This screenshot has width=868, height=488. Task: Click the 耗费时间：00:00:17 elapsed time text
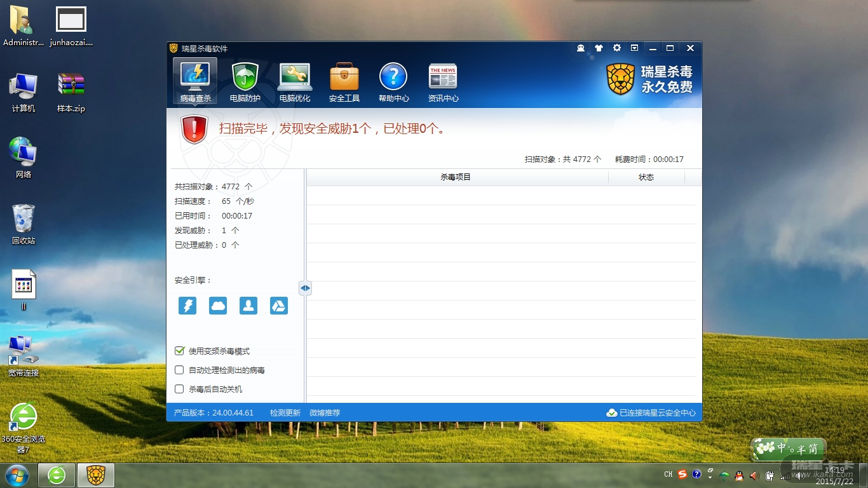pos(649,159)
